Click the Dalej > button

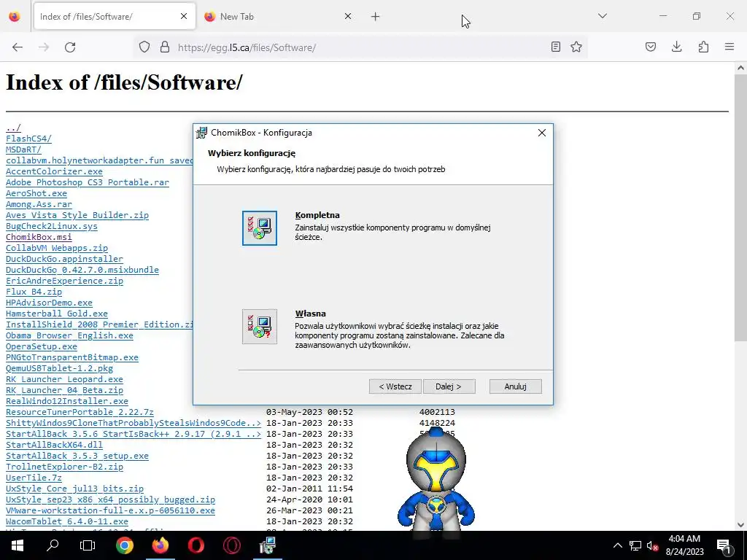(449, 386)
